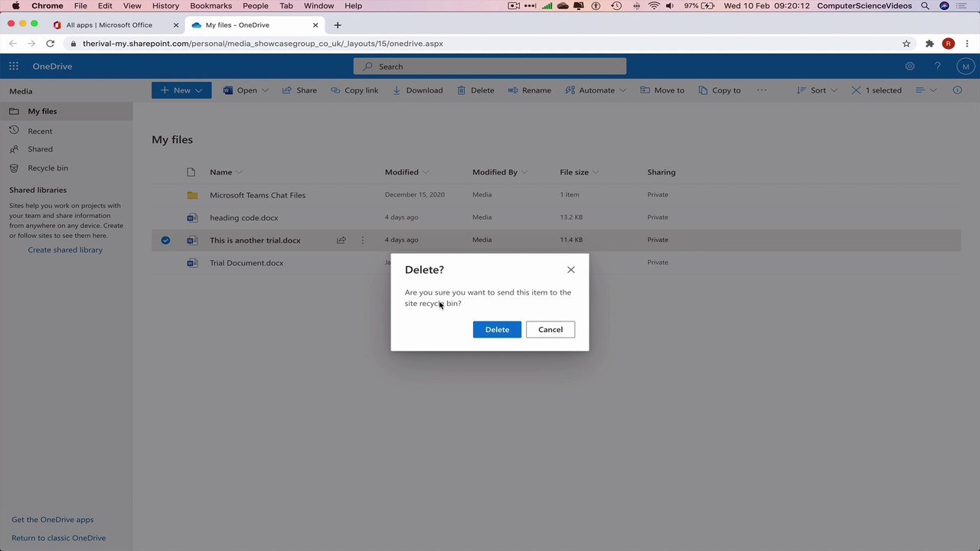Screen dimensions: 980x551
Task: Open the help question mark icon
Action: (x=937, y=67)
